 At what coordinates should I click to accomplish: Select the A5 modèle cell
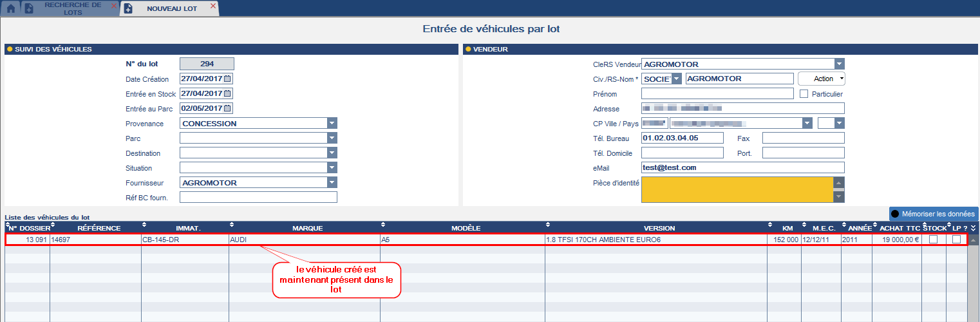pyautogui.click(x=462, y=240)
